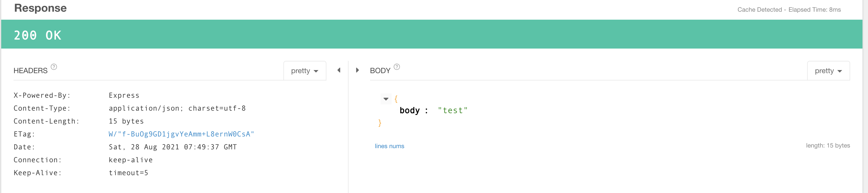
Task: Click the Keep-Alive timeout=5 value
Action: [128, 173]
